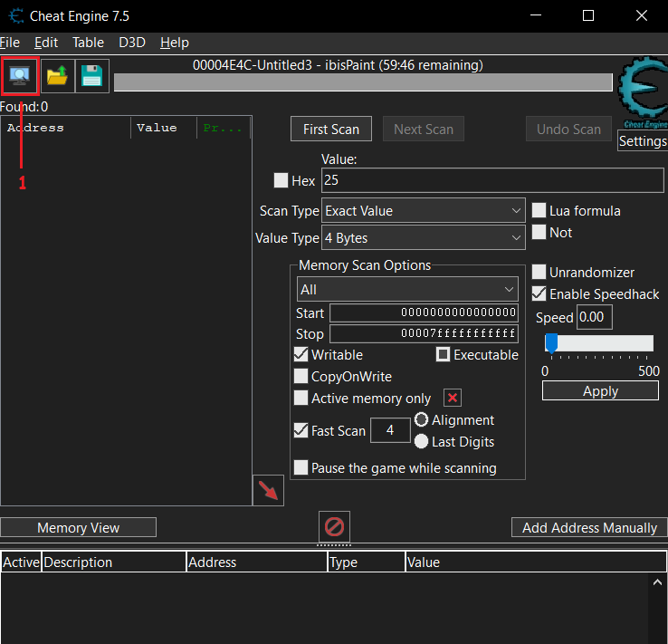Open the Value Type dropdown
This screenshot has height=644, width=668.
[424, 238]
